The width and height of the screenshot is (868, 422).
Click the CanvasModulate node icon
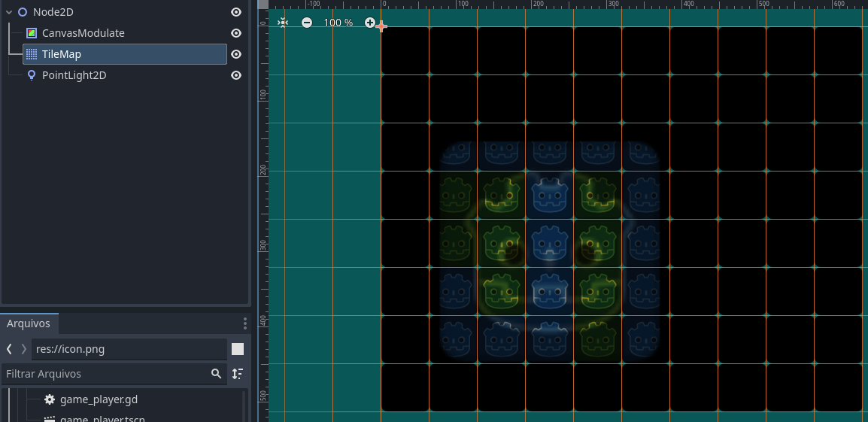(32, 33)
